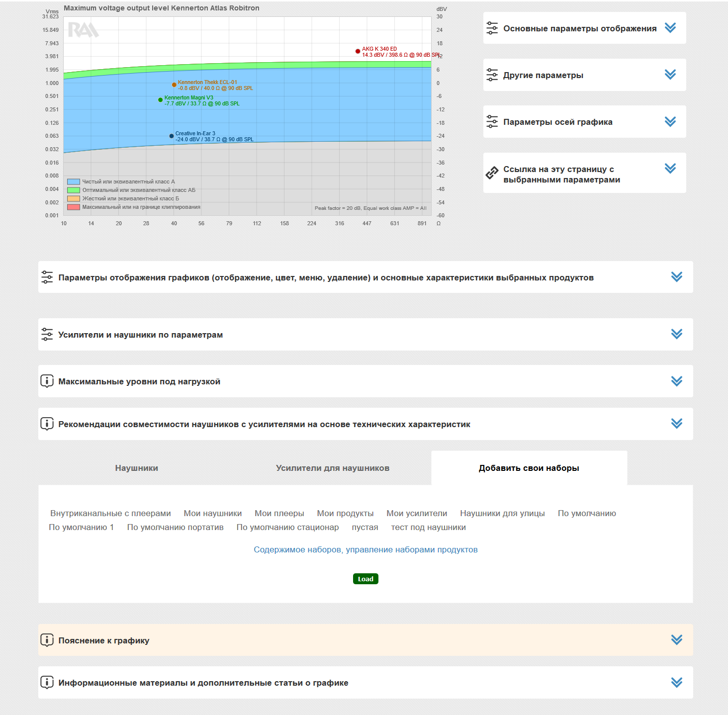The width and height of the screenshot is (728, 715).
Task: Click the green Load button
Action: tap(365, 579)
